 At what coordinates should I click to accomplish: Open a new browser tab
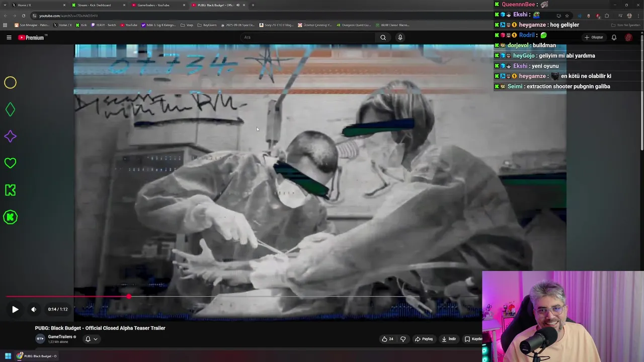[253, 5]
